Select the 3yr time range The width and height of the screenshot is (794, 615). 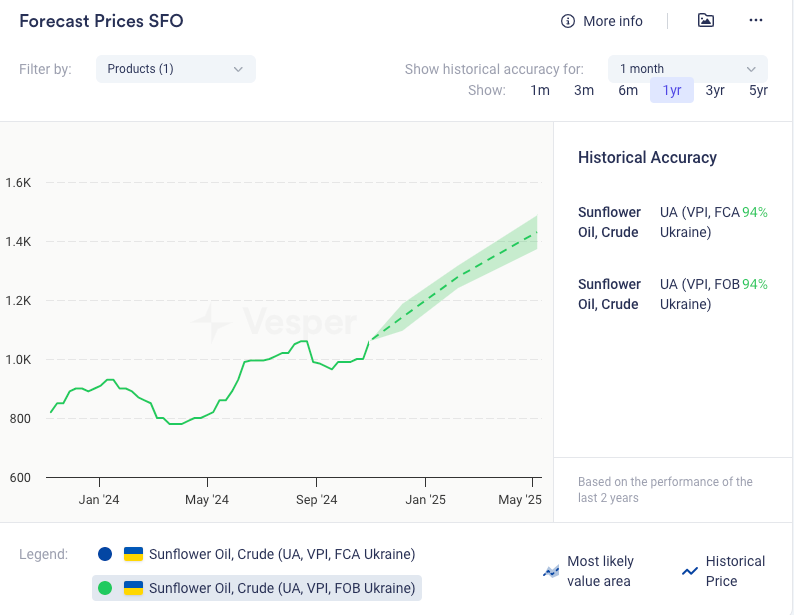715,91
